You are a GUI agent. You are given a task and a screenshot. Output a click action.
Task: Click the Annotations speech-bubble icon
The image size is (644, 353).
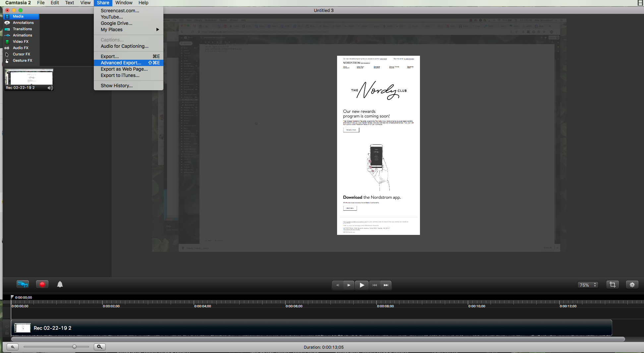coord(7,23)
